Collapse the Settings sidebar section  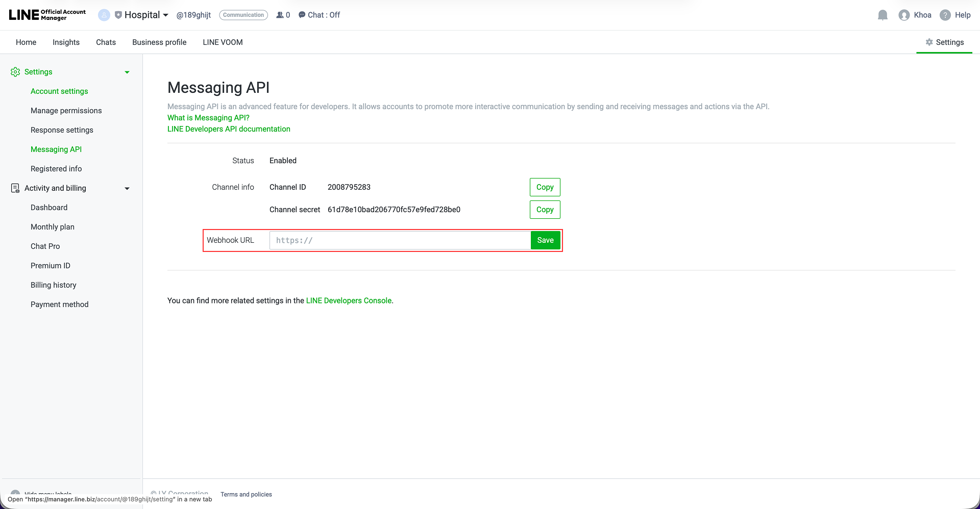(127, 72)
